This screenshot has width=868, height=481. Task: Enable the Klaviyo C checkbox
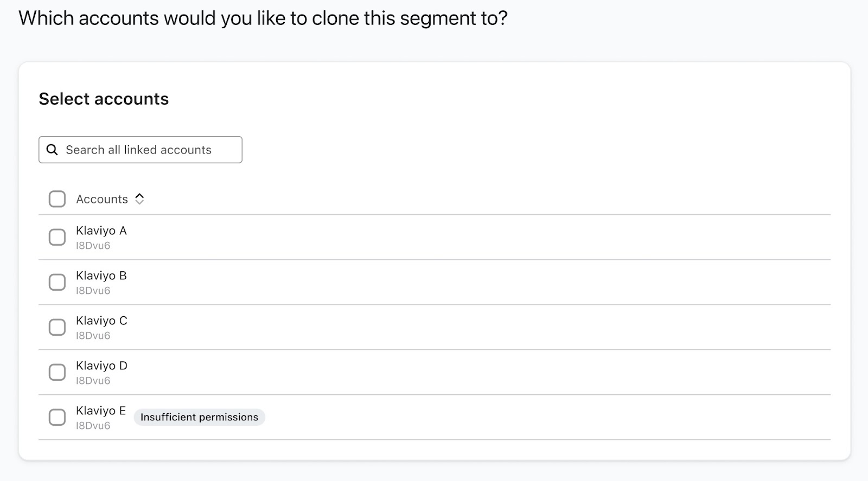coord(57,327)
